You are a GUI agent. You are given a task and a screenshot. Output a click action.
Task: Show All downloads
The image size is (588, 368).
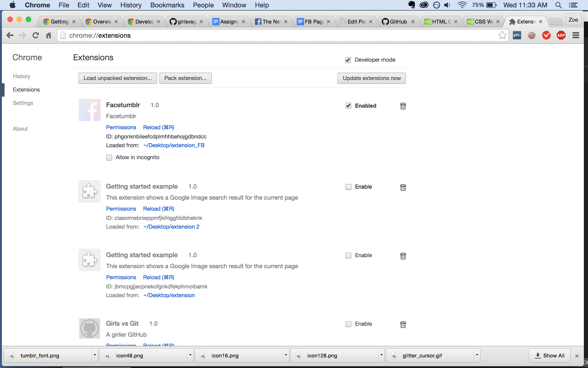pyautogui.click(x=550, y=356)
